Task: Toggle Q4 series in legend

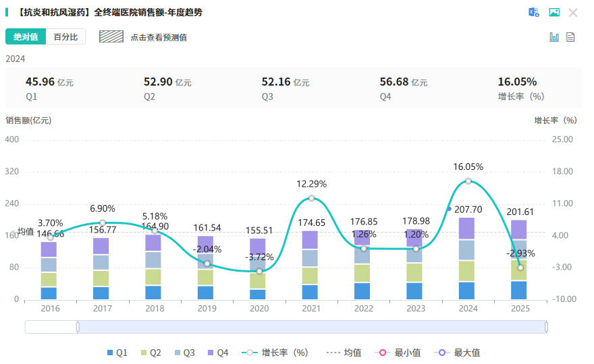Action: tap(218, 353)
